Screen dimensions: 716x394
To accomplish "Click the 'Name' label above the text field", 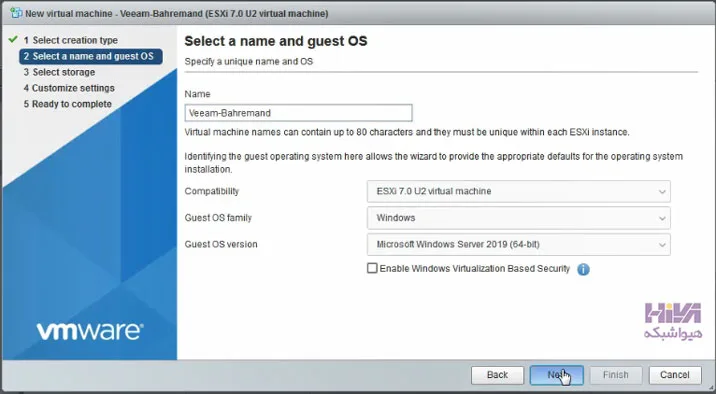I will click(x=197, y=94).
